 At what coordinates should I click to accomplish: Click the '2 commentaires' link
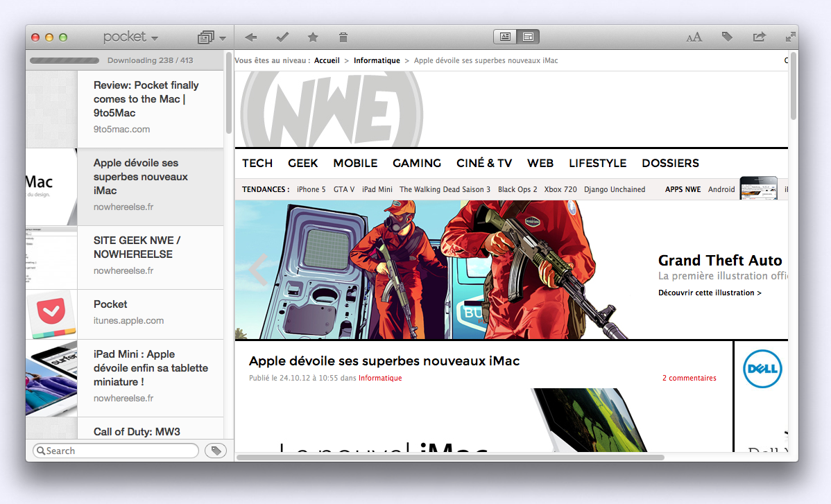pos(689,378)
